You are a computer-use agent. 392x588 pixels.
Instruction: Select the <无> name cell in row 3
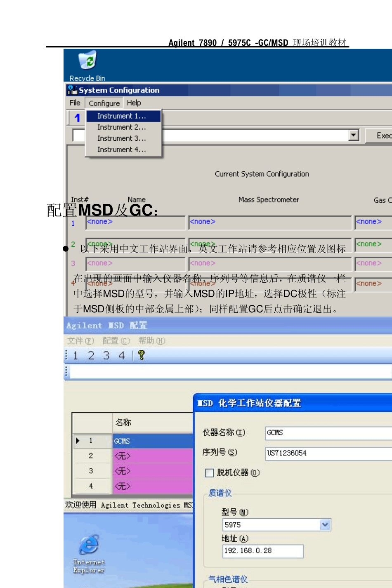[x=153, y=471]
